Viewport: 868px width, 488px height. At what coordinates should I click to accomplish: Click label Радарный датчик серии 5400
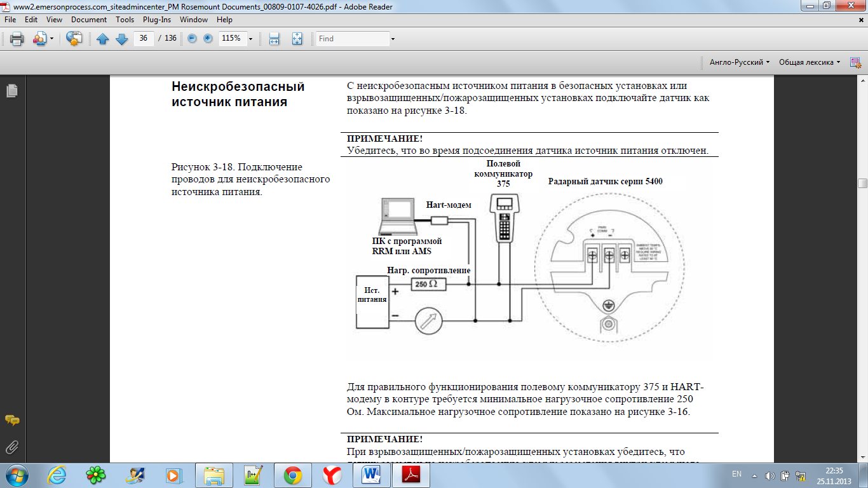point(606,182)
